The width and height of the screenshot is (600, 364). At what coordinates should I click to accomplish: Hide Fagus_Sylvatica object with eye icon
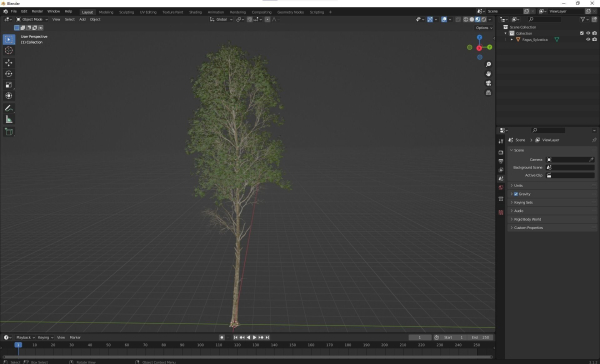coord(588,39)
